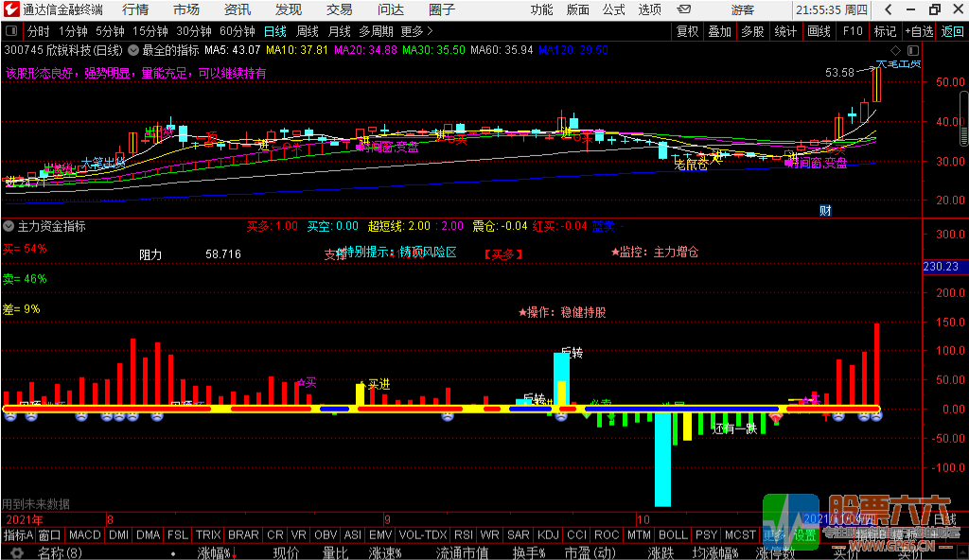The height and width of the screenshot is (560, 969).
Task: Add the stock with +自选
Action: pos(919,31)
